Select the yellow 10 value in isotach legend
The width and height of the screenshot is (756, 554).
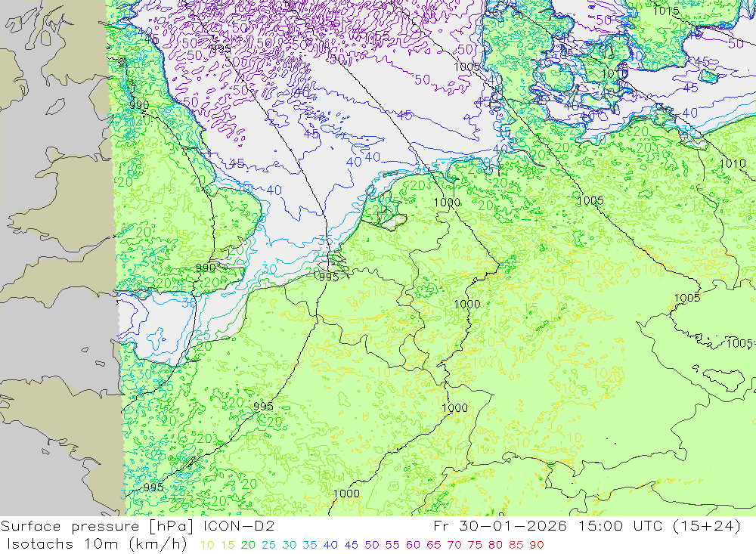(x=207, y=545)
